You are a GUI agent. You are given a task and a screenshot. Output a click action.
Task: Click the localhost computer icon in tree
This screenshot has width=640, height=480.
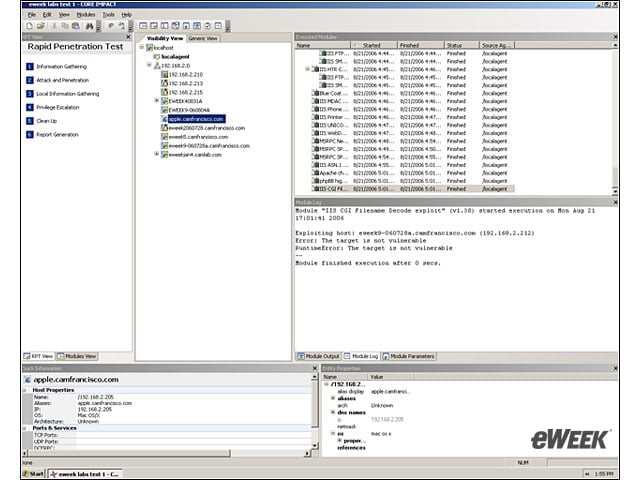(150, 48)
